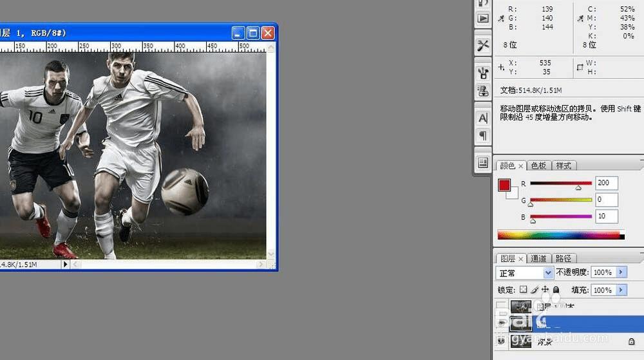This screenshot has width=644, height=360.
Task: Click the red foreground color swatch
Action: tap(504, 185)
